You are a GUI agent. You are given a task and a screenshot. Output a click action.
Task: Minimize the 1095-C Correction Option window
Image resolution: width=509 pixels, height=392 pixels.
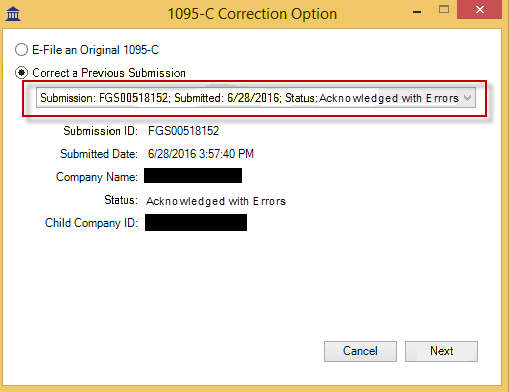point(417,12)
